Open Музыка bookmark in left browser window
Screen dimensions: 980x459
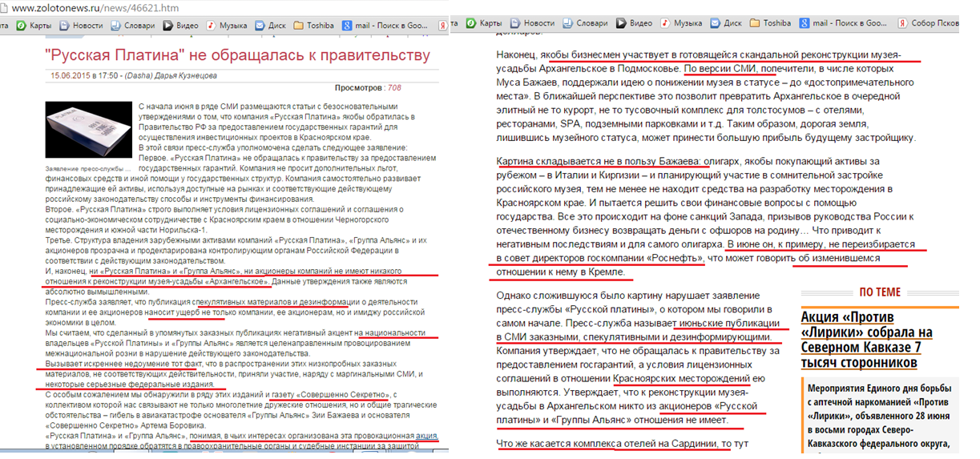tap(227, 26)
